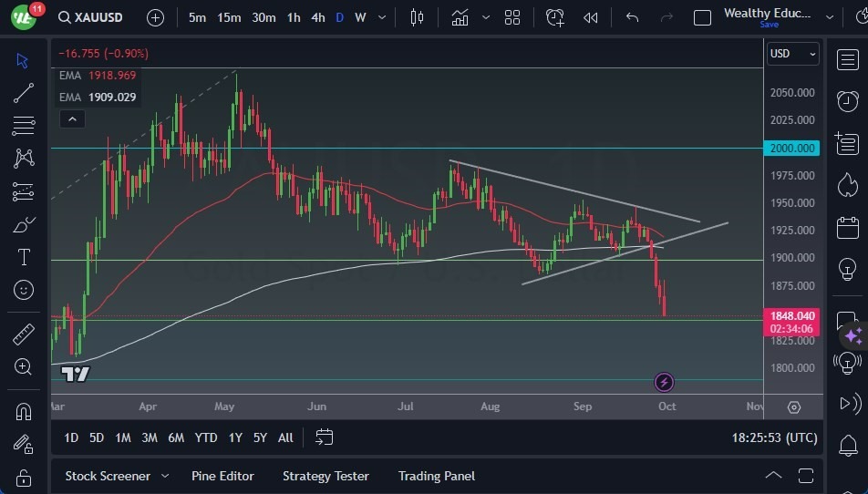The image size is (868, 494).
Task: Open the forecasting and measurement tools
Action: 24,191
